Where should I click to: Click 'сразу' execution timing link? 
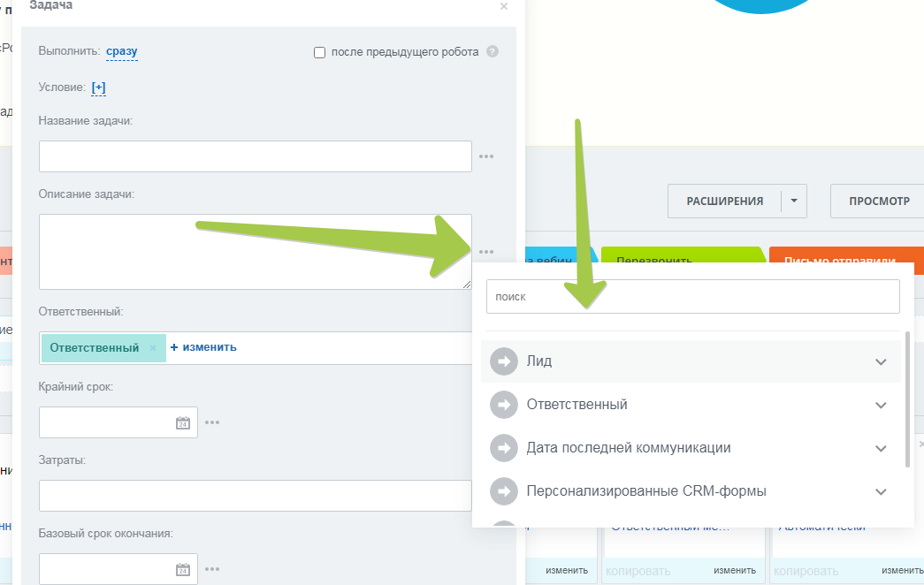tap(122, 52)
